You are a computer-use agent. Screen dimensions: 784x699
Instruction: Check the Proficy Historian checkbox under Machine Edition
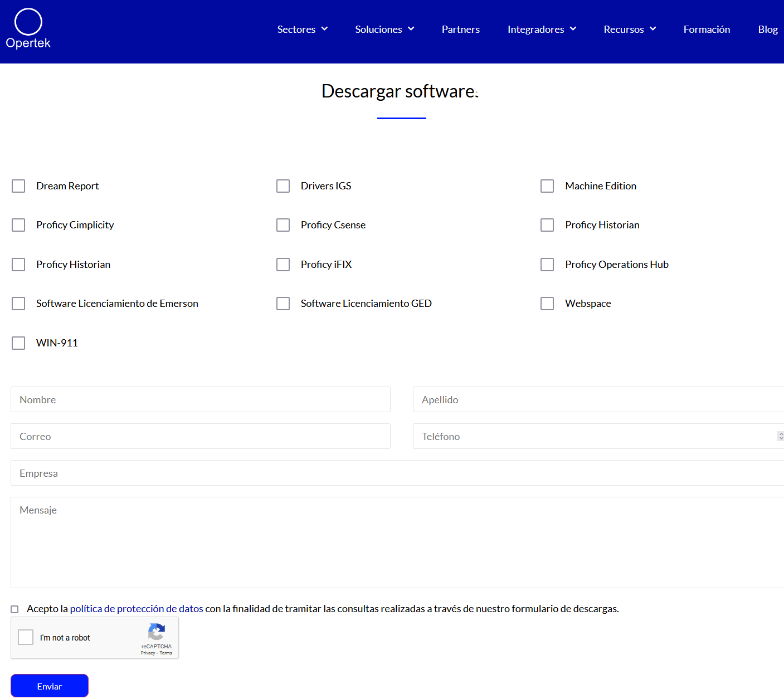tap(547, 225)
